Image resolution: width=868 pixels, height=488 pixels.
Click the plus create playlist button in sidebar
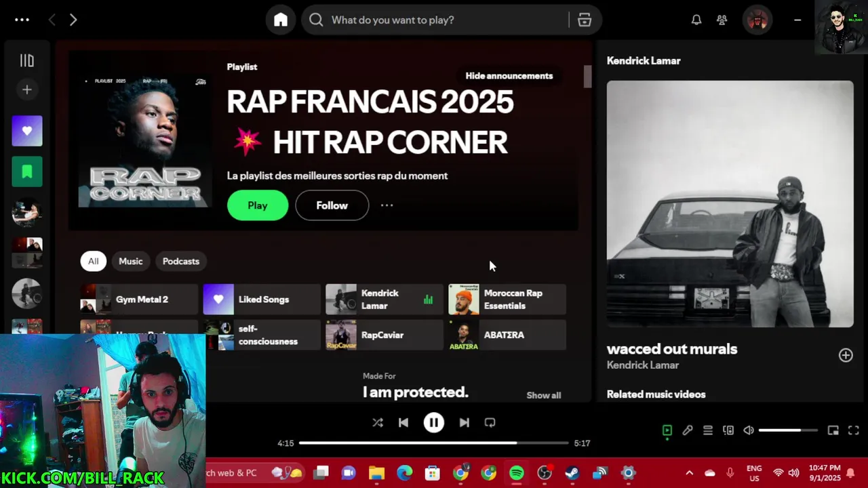pyautogui.click(x=26, y=89)
